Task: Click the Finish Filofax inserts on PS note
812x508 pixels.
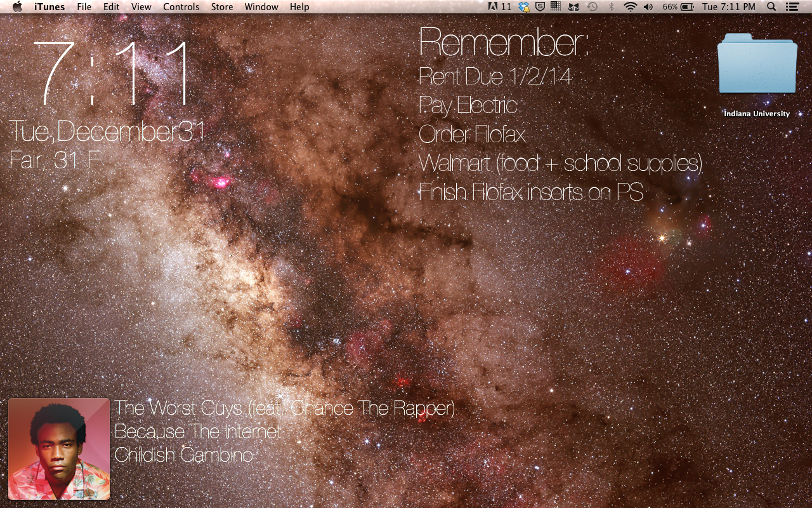Action: coord(531,192)
